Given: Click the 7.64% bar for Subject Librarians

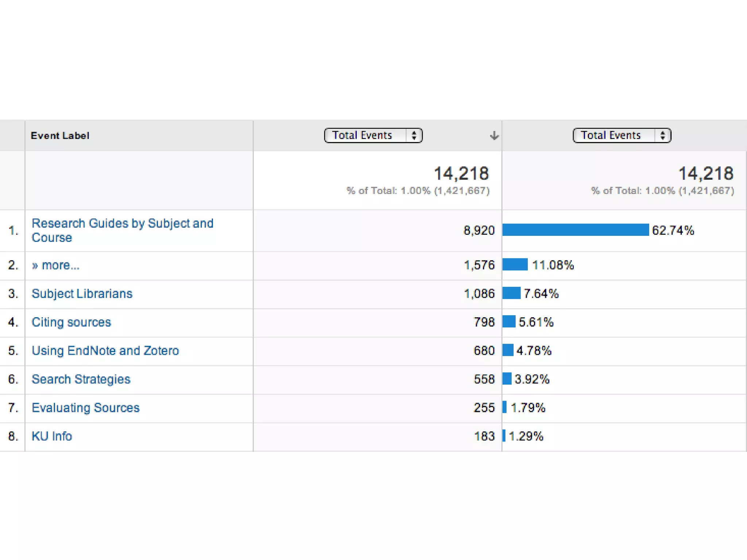Looking at the screenshot, I should [x=511, y=293].
